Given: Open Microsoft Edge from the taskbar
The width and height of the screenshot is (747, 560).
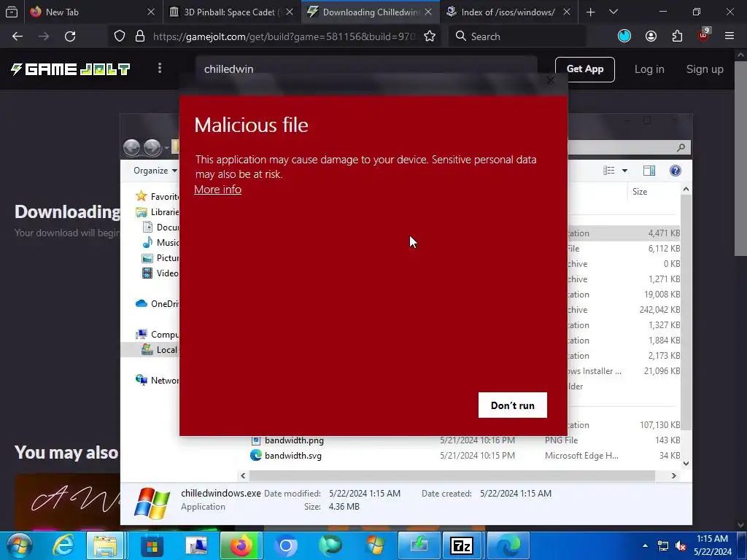Looking at the screenshot, I should point(508,545).
